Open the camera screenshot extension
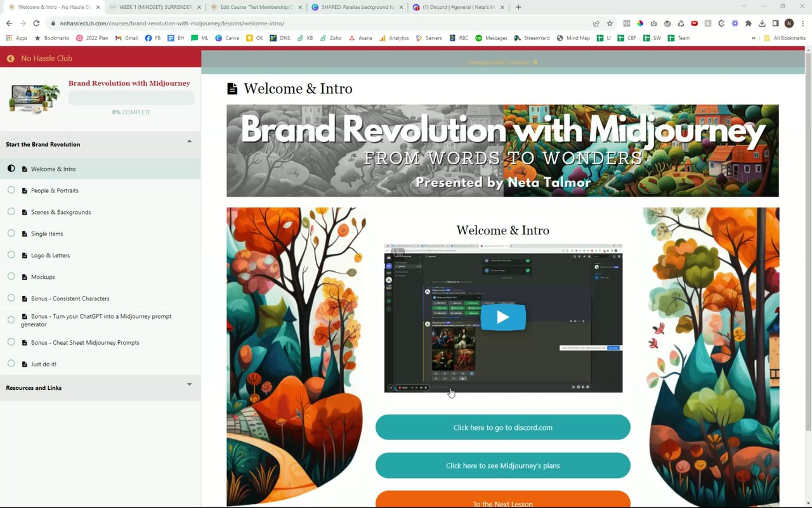This screenshot has width=812, height=508. [x=653, y=23]
